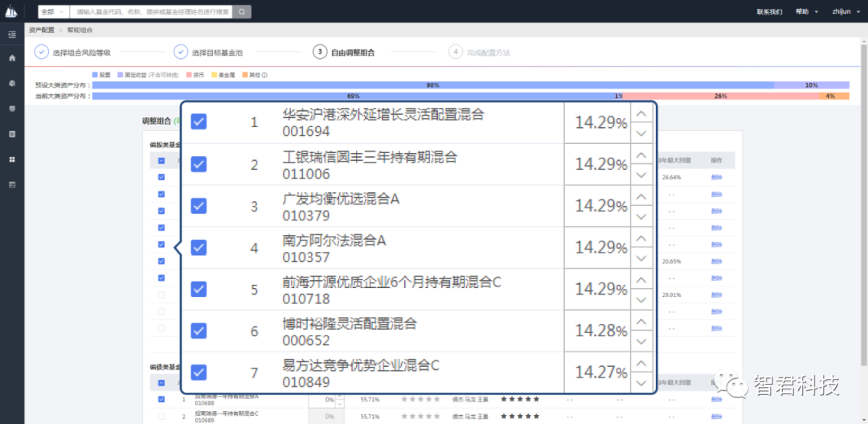868x424 pixels.
Task: Increase weight of fund 000652 with up arrow
Action: pyautogui.click(x=641, y=322)
